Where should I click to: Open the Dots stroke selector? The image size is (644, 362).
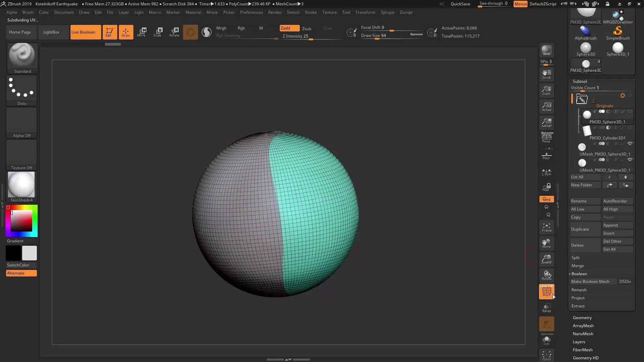point(21,90)
